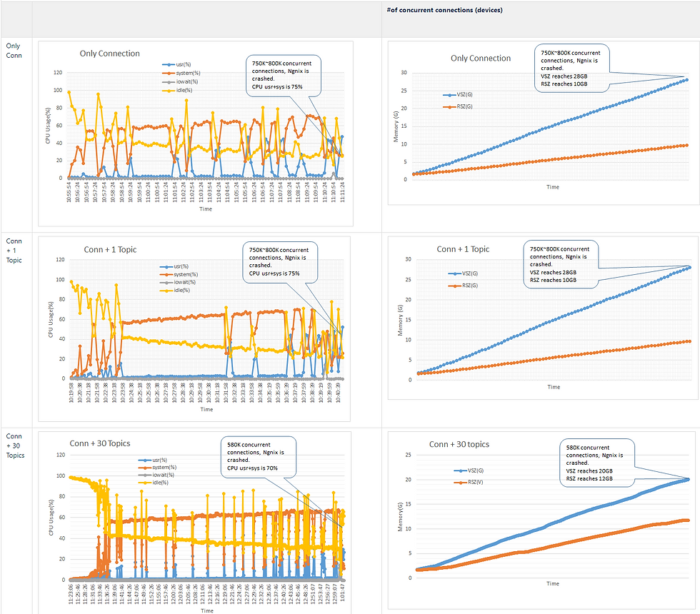
Task: Click the '#of concurrent connections (devices)' column header
Action: click(444, 10)
